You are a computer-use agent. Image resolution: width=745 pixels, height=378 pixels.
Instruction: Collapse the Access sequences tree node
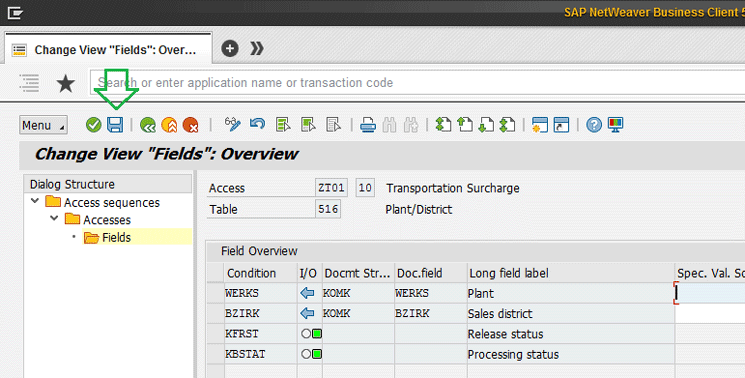pyautogui.click(x=35, y=201)
